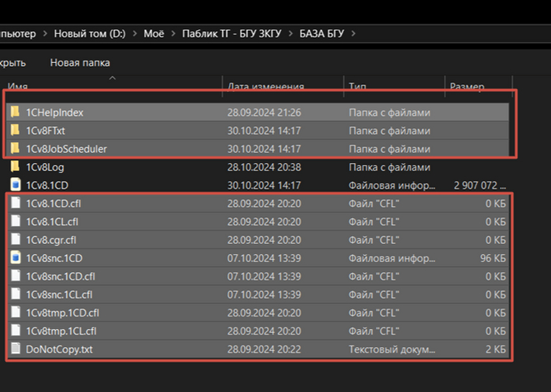
Task: Click the 1Cv8.1CL.cfl file name
Action: tap(53, 222)
